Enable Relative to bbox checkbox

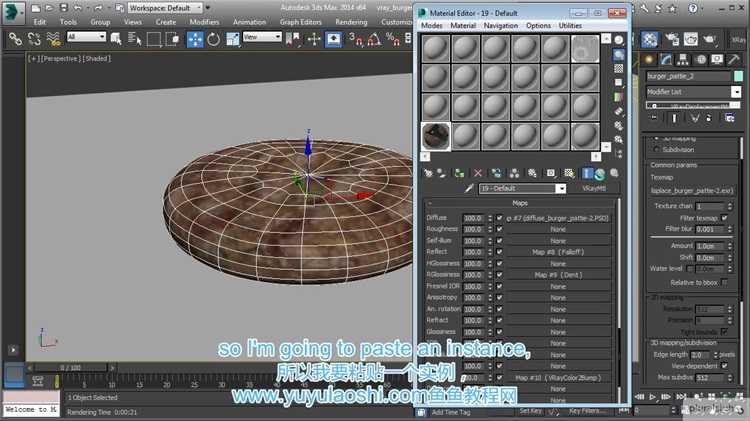[x=725, y=283]
